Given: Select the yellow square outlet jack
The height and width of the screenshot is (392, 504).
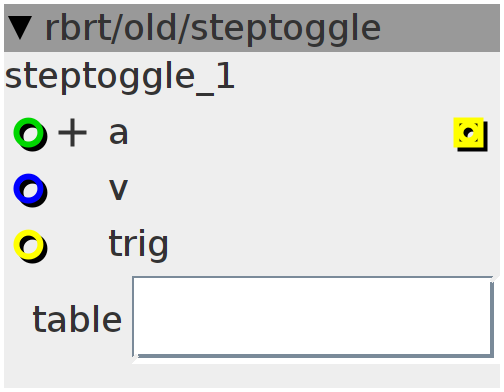Looking at the screenshot, I should point(469,133).
